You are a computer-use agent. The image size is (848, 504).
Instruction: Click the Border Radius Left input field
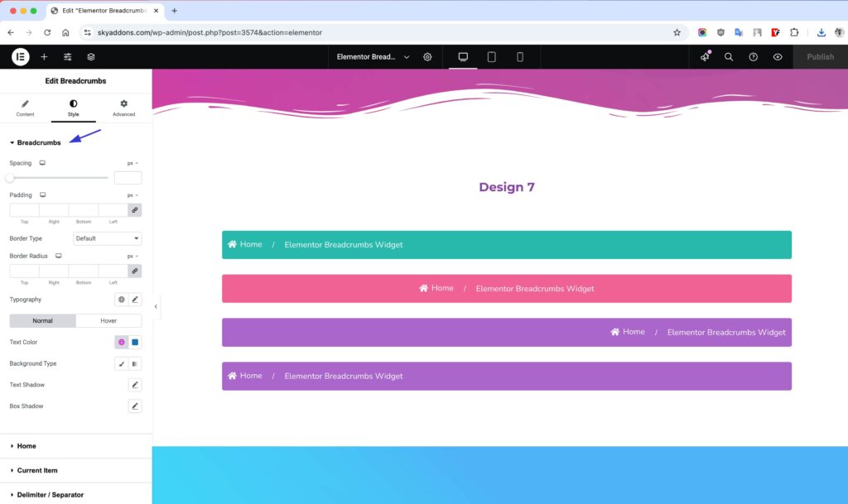tap(113, 271)
